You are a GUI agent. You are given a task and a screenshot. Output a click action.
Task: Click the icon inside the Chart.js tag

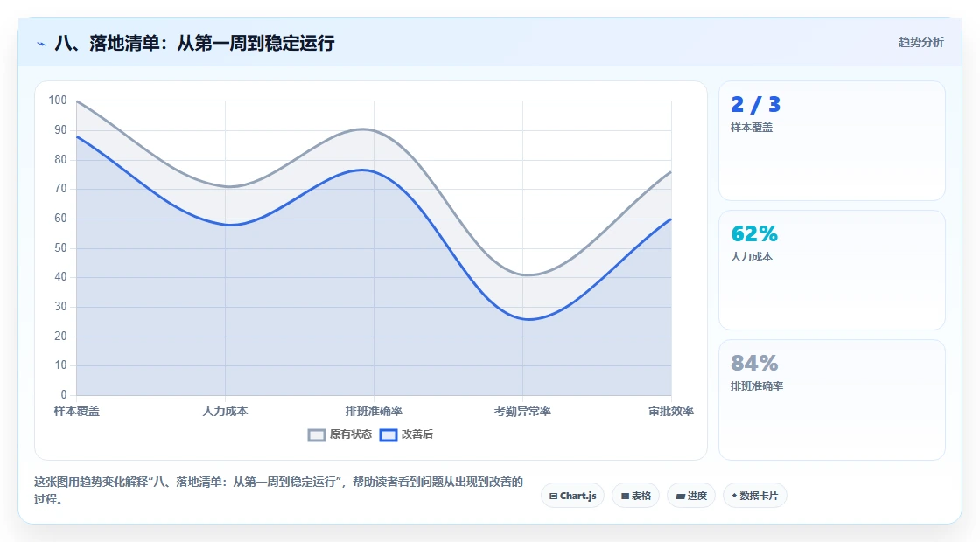553,497
